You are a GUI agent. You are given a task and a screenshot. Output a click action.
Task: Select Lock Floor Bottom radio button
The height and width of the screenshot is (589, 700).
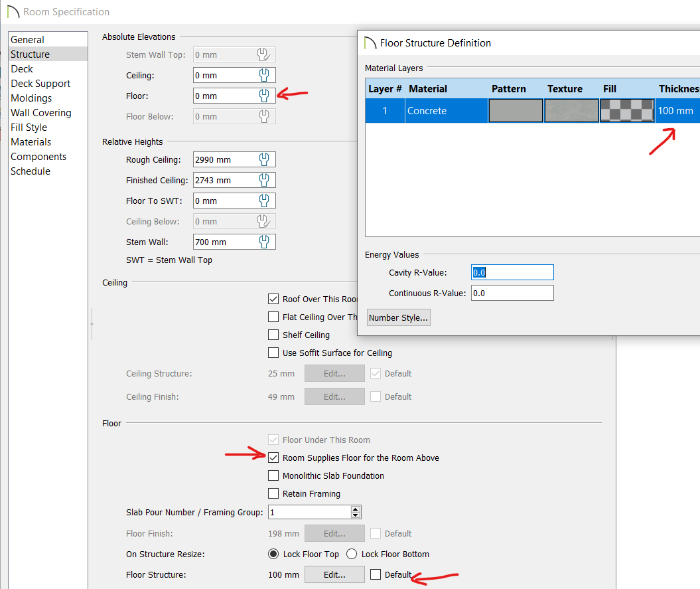click(352, 554)
